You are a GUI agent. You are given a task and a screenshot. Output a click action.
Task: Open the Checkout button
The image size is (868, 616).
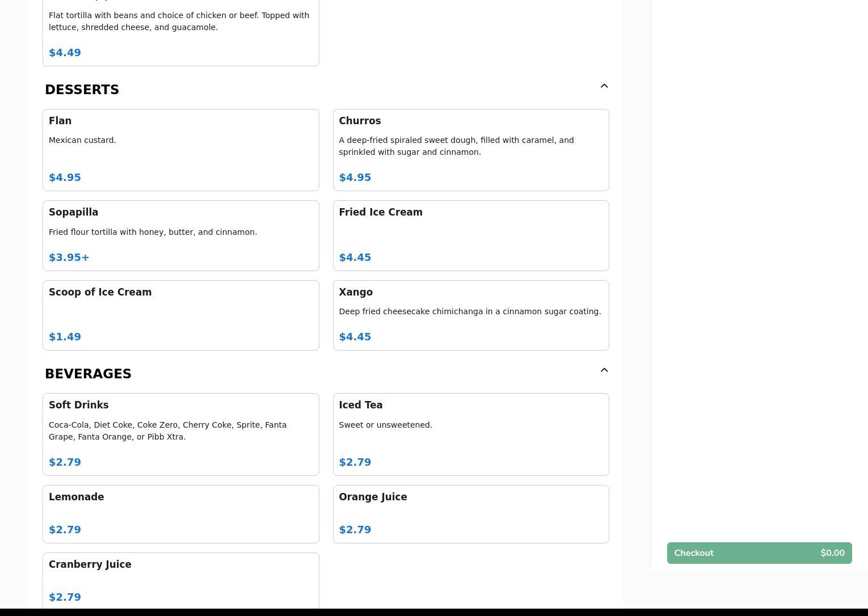[759, 553]
